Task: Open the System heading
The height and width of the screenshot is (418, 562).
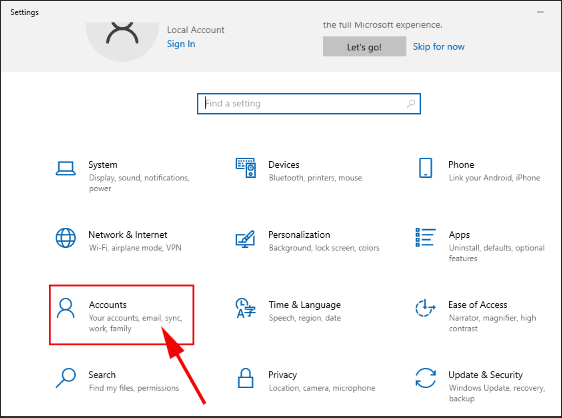Action: (x=103, y=165)
